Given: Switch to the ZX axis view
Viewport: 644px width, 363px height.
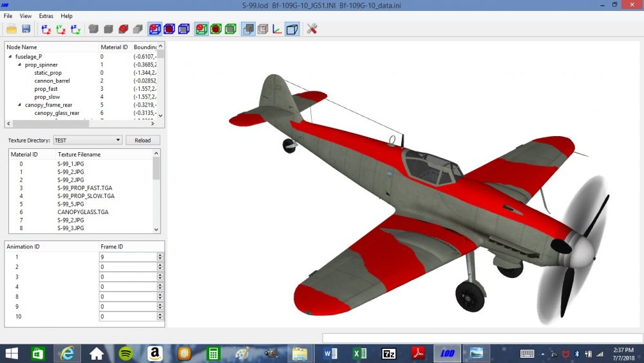Looking at the screenshot, I should pyautogui.click(x=46, y=29).
